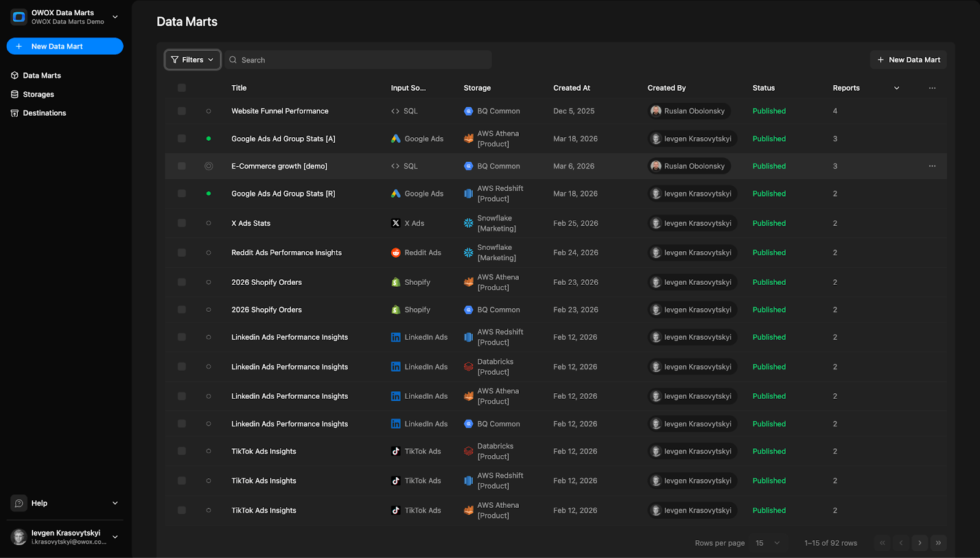Image resolution: width=980 pixels, height=558 pixels.
Task: Click the BQ Common icon in the Website Funnel Performance row
Action: point(469,111)
